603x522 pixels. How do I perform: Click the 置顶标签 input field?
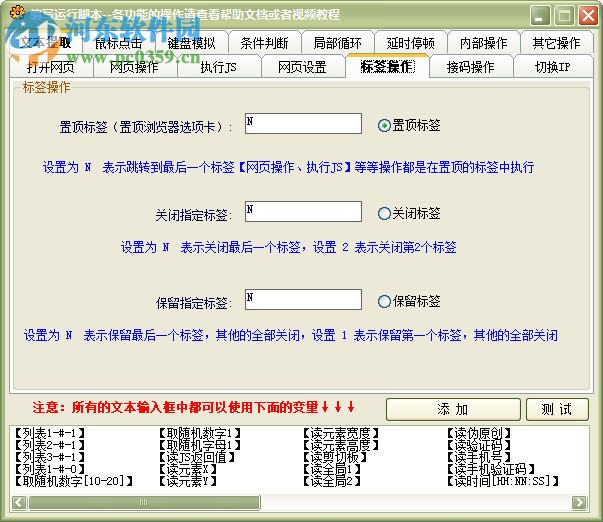coord(303,123)
